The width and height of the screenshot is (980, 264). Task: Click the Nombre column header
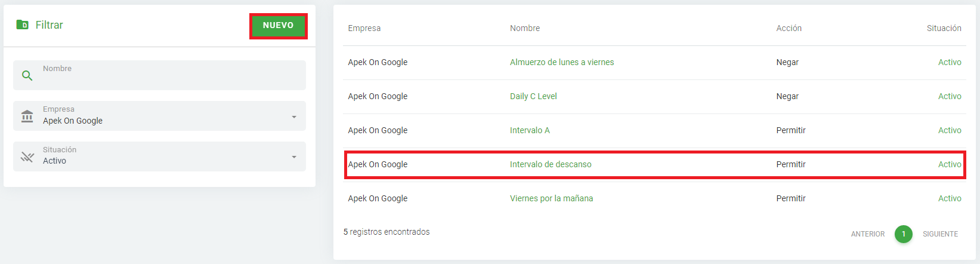(525, 28)
